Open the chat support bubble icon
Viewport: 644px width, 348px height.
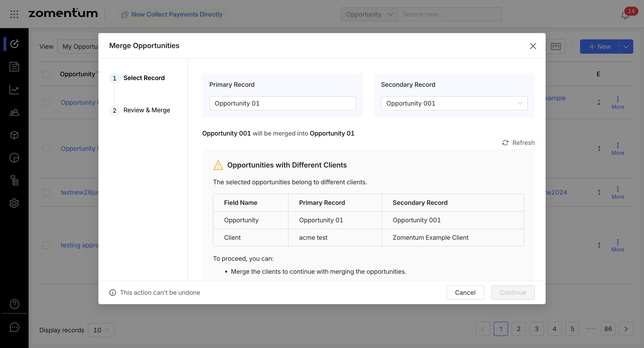14,327
